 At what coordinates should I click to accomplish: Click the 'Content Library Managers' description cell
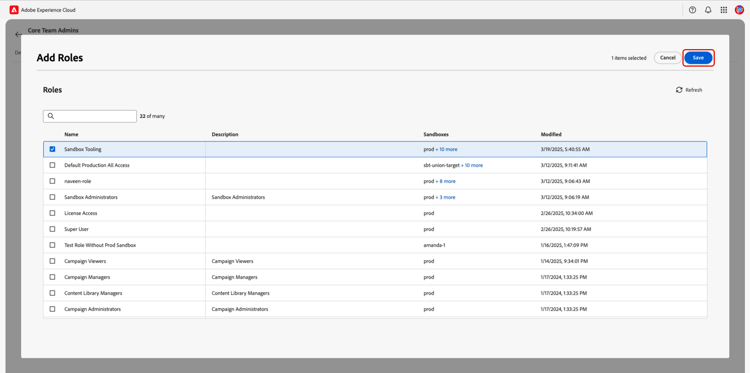point(241,293)
